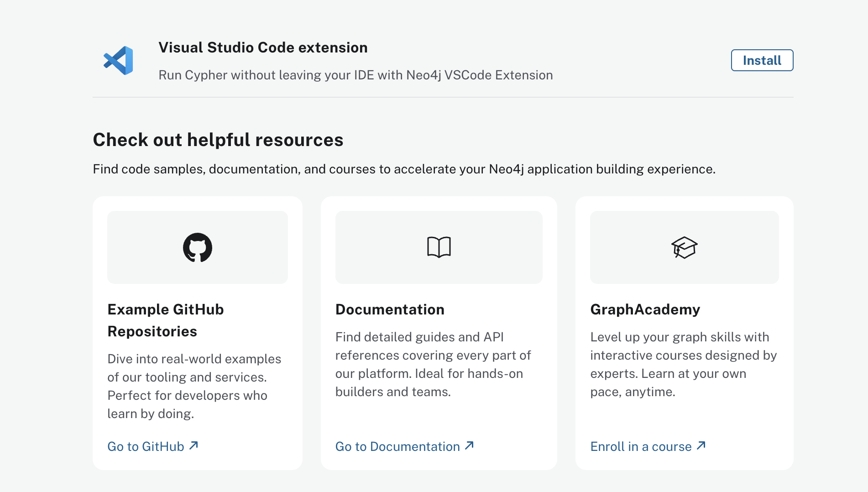Screen dimensions: 868x492
Task: Install the Visual Studio Code extension
Action: (x=762, y=60)
